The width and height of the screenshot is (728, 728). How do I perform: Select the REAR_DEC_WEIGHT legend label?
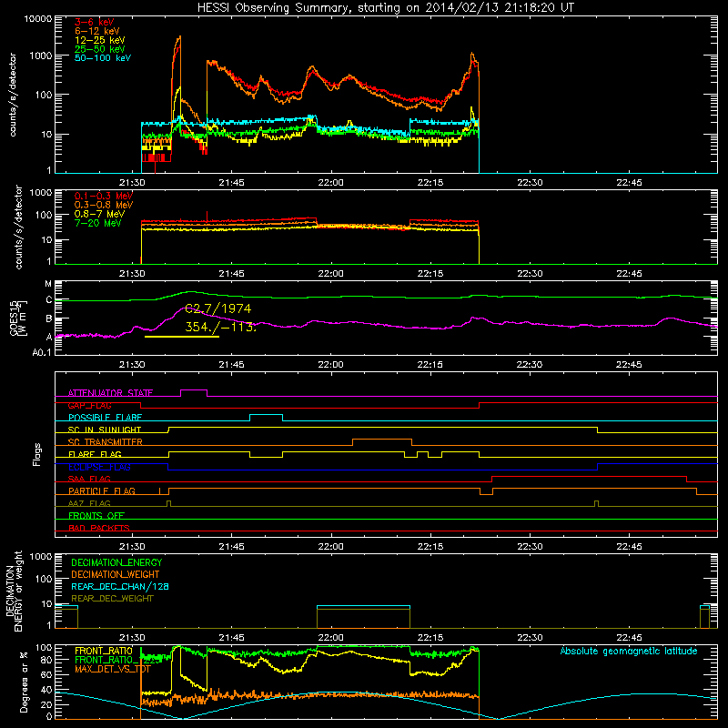[x=112, y=599]
